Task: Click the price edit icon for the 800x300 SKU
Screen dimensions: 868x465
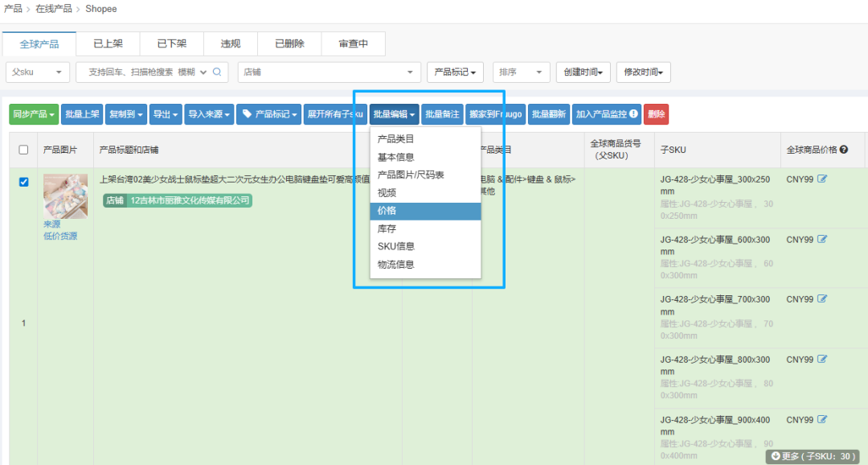Action: coord(821,359)
